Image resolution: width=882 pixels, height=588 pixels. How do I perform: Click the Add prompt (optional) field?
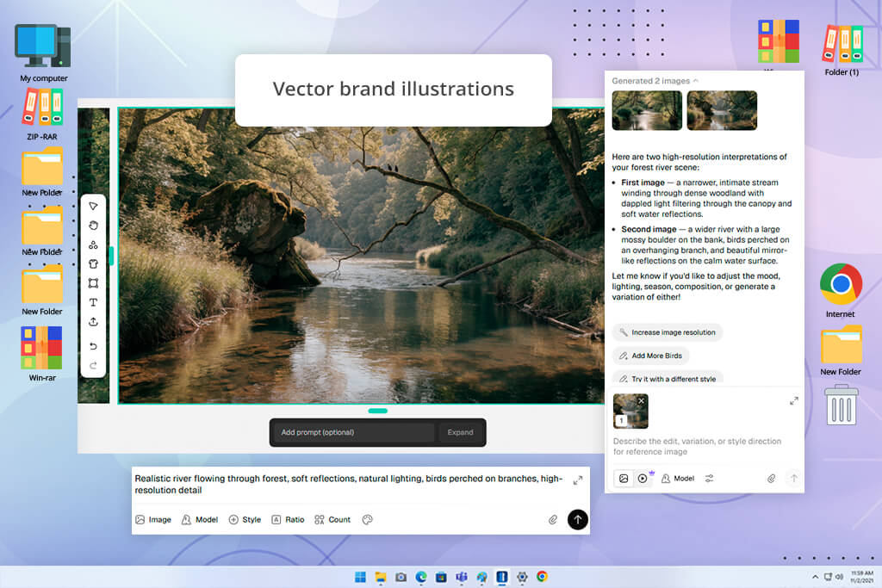[354, 432]
